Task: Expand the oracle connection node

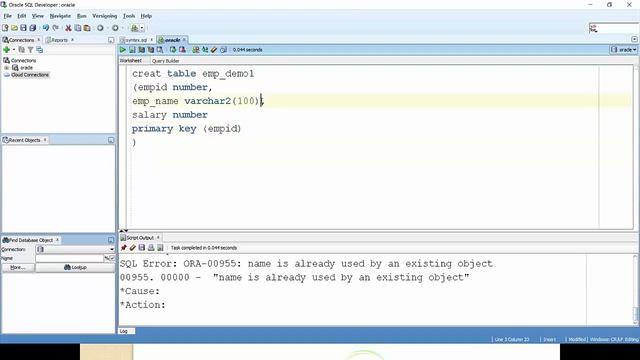Action: pos(7,67)
